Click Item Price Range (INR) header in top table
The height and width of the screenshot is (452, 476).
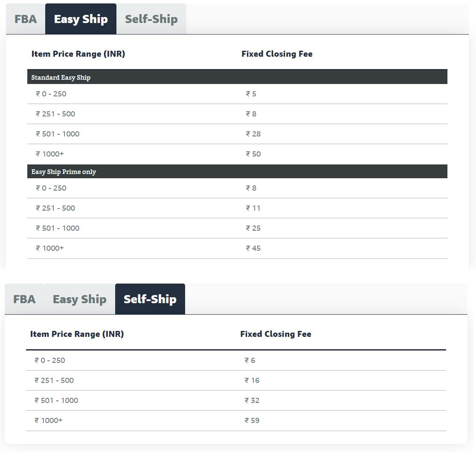click(x=78, y=54)
